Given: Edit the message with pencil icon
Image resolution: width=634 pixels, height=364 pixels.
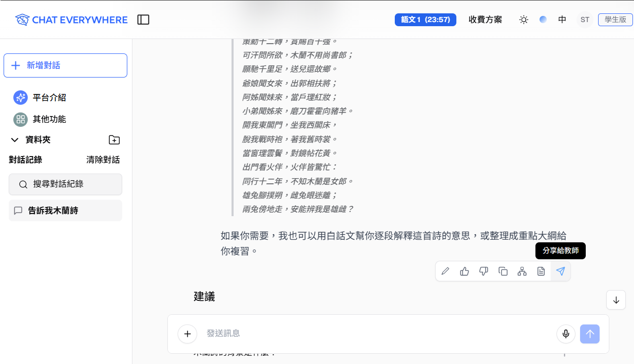Looking at the screenshot, I should tap(445, 271).
